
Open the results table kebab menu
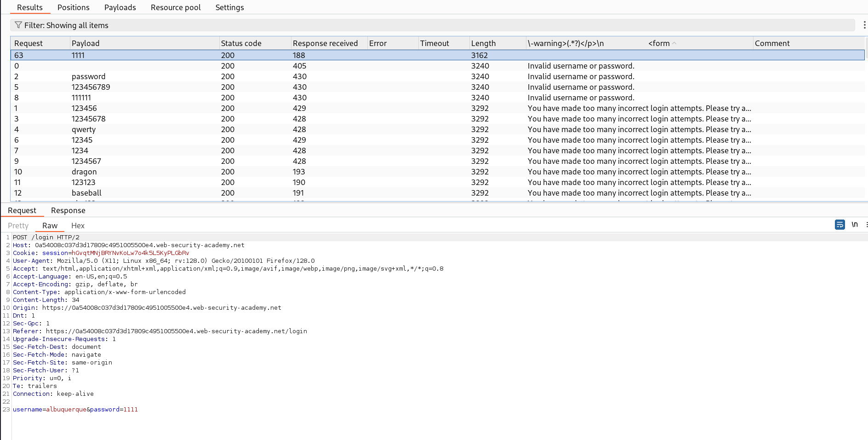[865, 25]
